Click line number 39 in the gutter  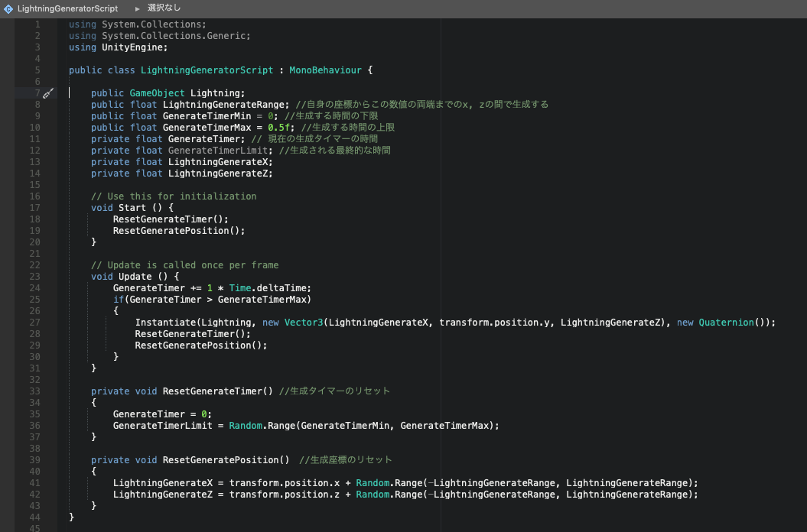pyautogui.click(x=34, y=460)
